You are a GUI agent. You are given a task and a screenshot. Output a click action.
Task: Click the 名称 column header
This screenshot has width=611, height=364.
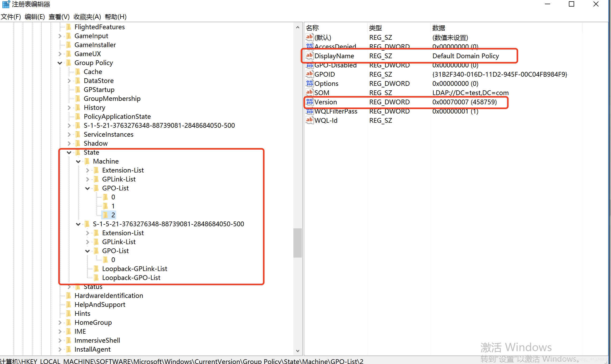[x=312, y=28]
